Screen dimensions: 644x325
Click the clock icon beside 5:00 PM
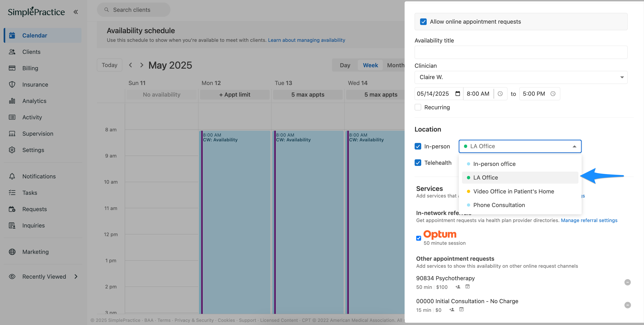click(x=553, y=94)
